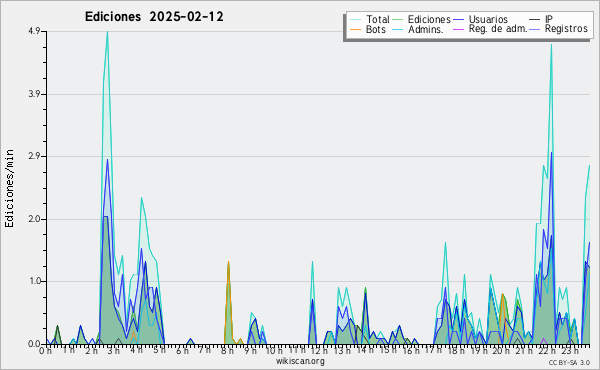
Task: Click the green Ediciones legend line swatch
Action: [x=398, y=20]
